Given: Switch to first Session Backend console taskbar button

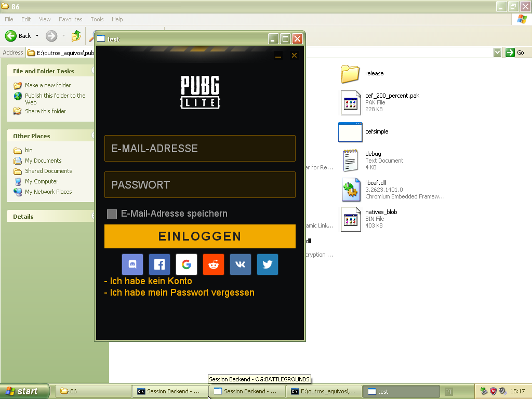Looking at the screenshot, I should click(170, 392).
